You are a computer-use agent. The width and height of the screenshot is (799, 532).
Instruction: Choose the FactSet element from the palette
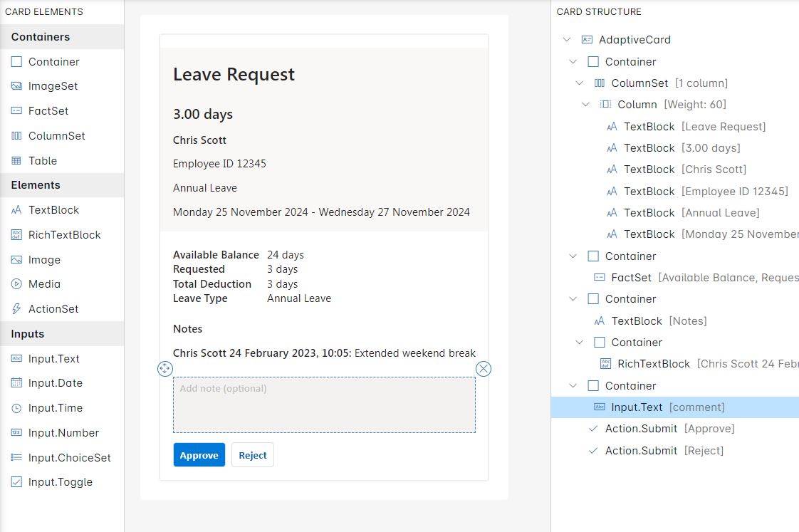tap(62, 111)
